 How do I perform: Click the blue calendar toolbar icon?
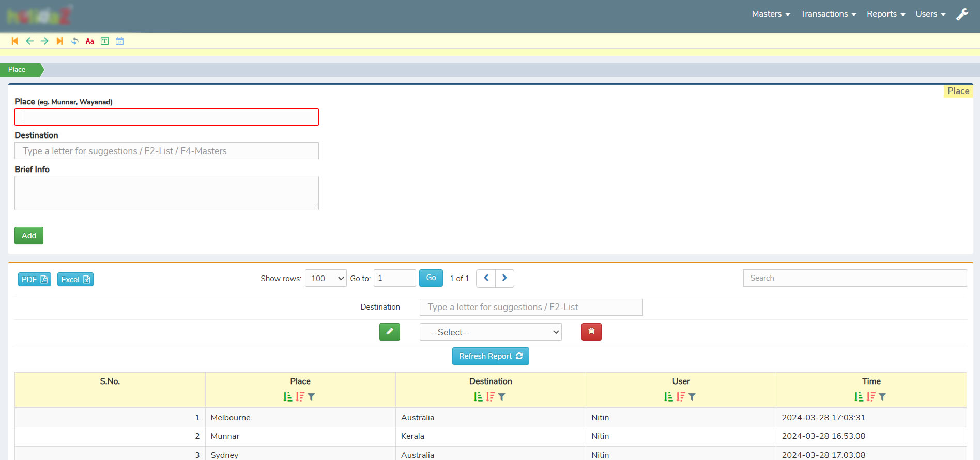[119, 41]
